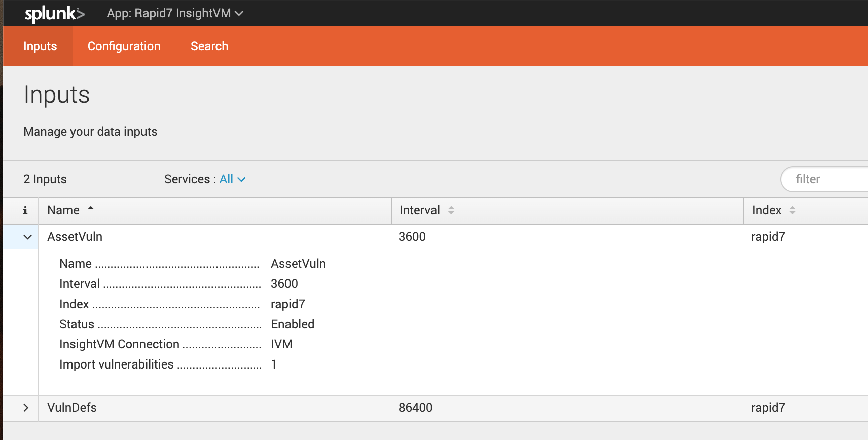Click the info column header icon
Screen dimensions: 868x440
click(x=25, y=210)
